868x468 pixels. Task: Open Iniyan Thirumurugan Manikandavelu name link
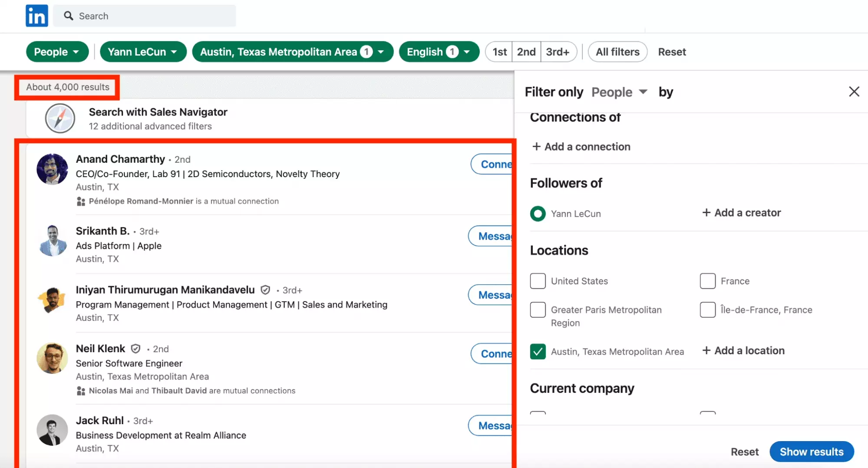pos(165,290)
